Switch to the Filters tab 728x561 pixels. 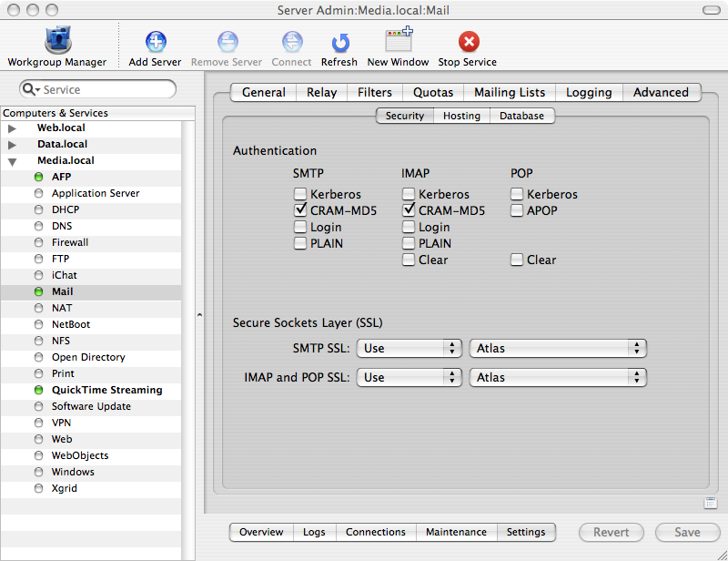pos(375,92)
